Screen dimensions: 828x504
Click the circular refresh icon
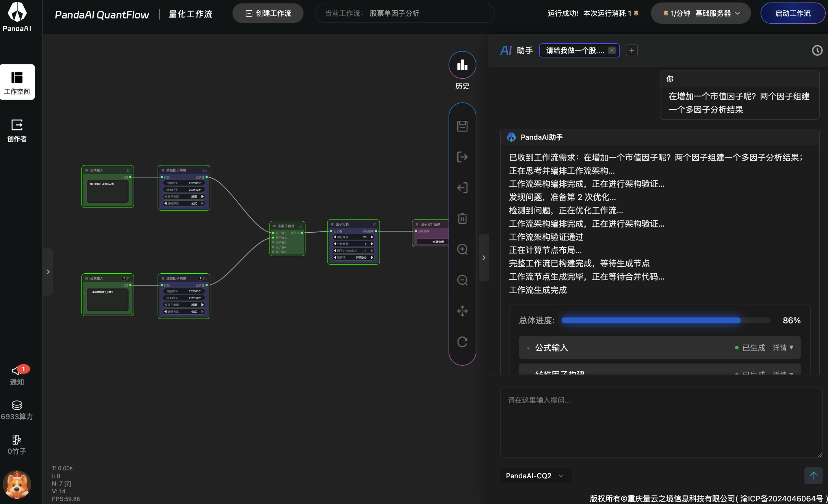(462, 342)
